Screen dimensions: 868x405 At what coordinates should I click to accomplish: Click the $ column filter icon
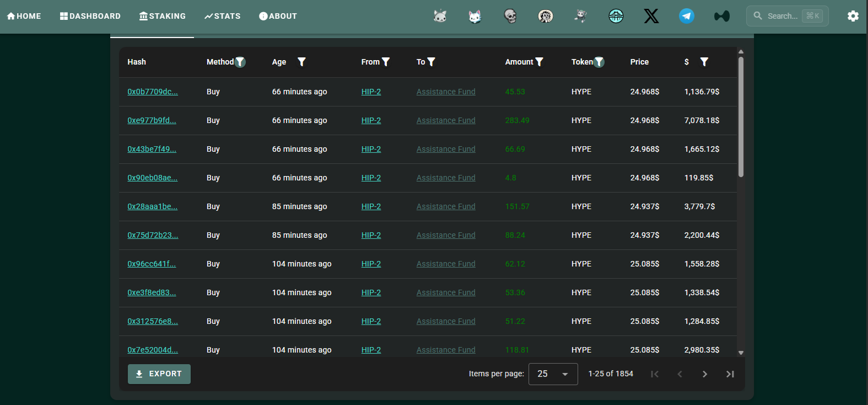pyautogui.click(x=704, y=62)
